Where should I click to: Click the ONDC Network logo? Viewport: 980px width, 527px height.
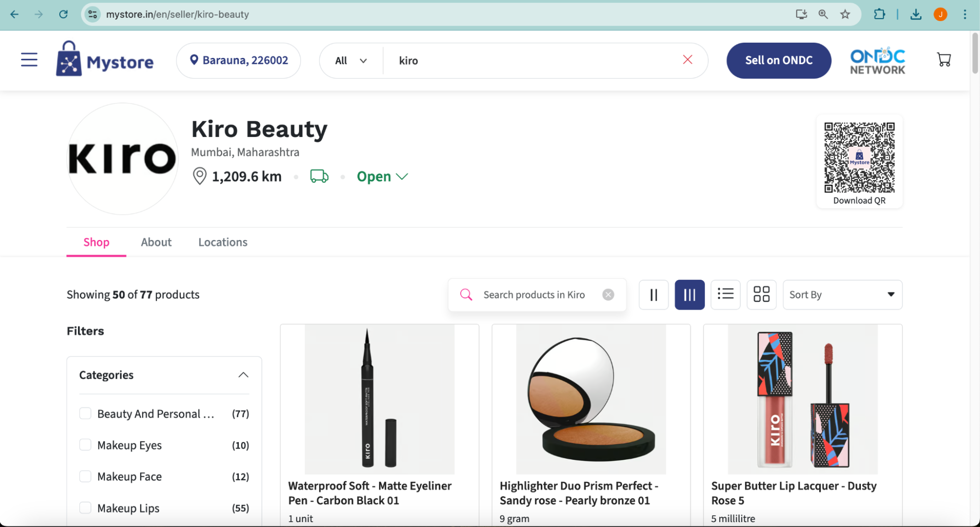point(878,61)
